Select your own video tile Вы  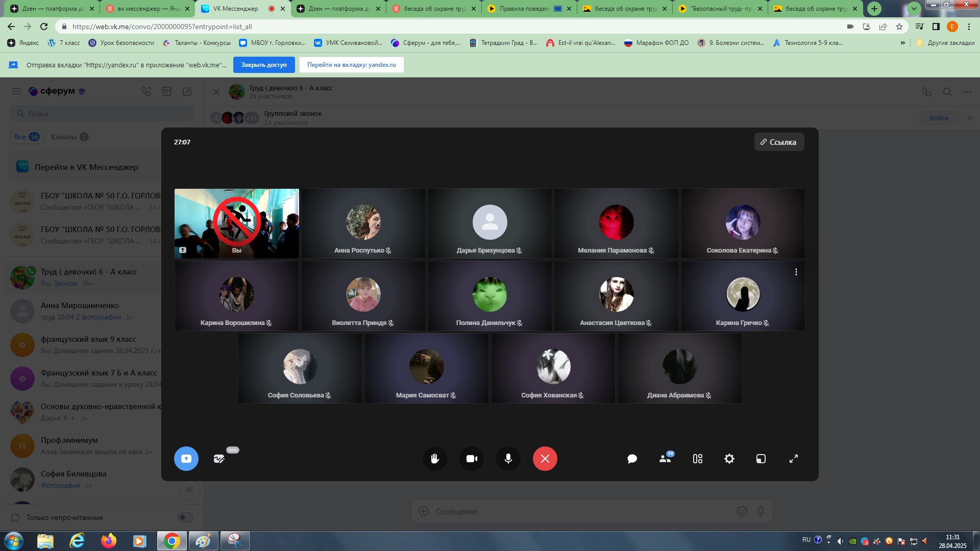(x=236, y=223)
